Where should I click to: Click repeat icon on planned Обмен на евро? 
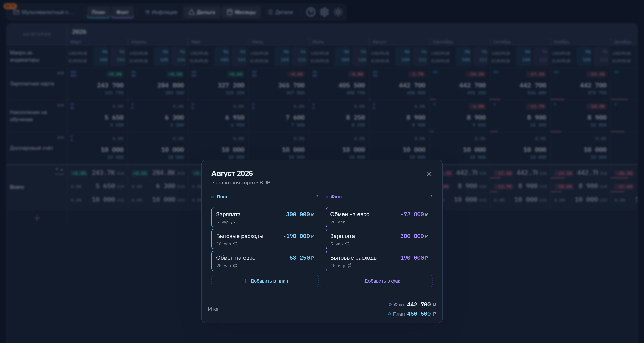[x=235, y=266]
